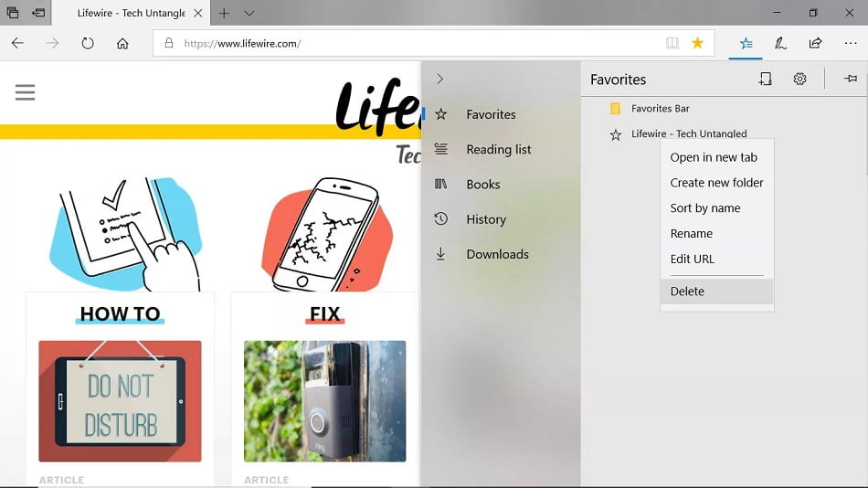Minimize the browser window
Viewport: 868px width, 488px height.
click(777, 13)
